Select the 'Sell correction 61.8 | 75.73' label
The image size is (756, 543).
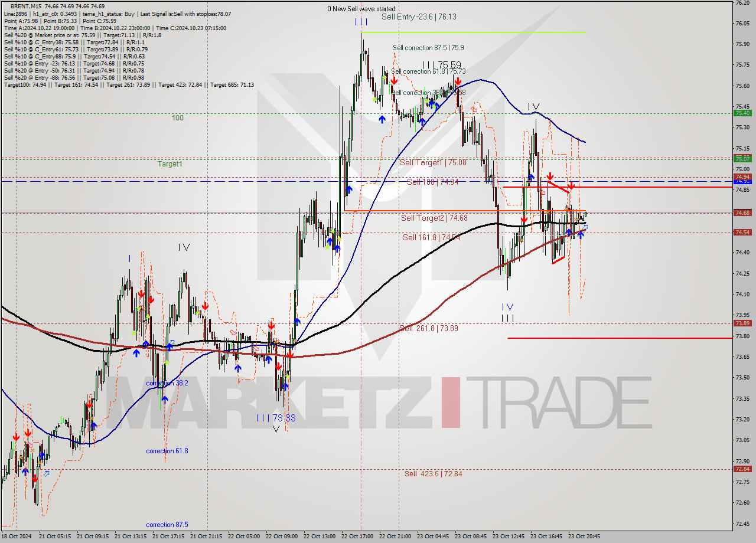428,71
